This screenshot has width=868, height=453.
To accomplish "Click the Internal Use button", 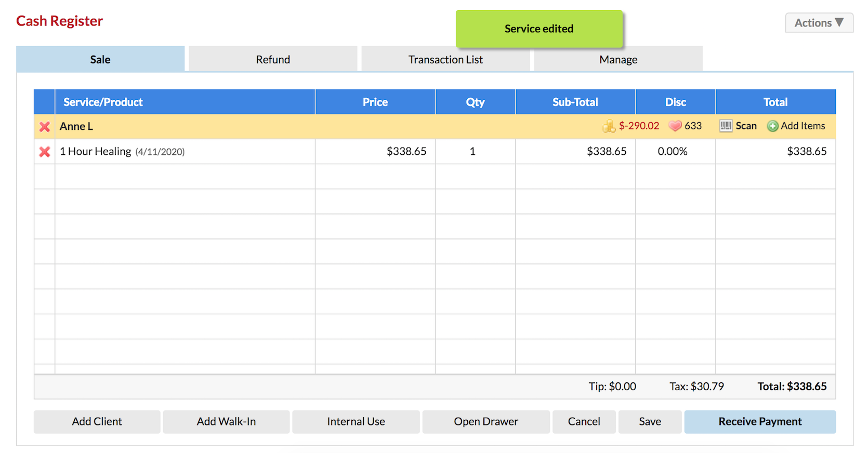I will 356,422.
